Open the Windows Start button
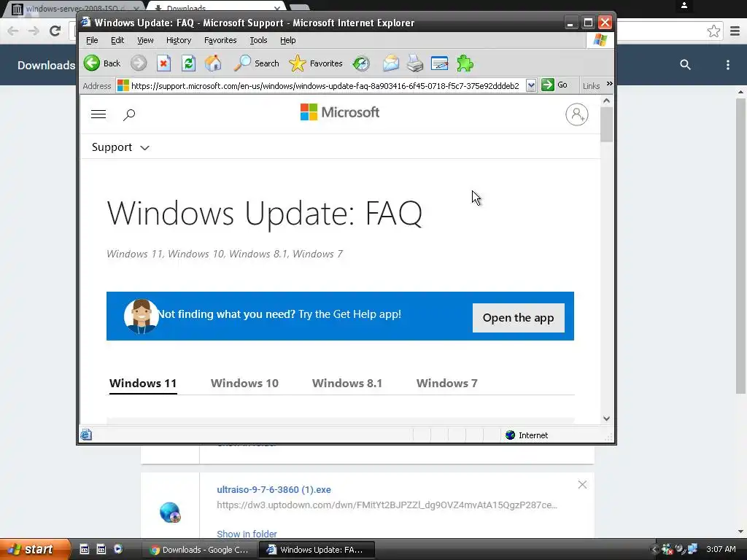This screenshot has width=747, height=560. click(34, 549)
